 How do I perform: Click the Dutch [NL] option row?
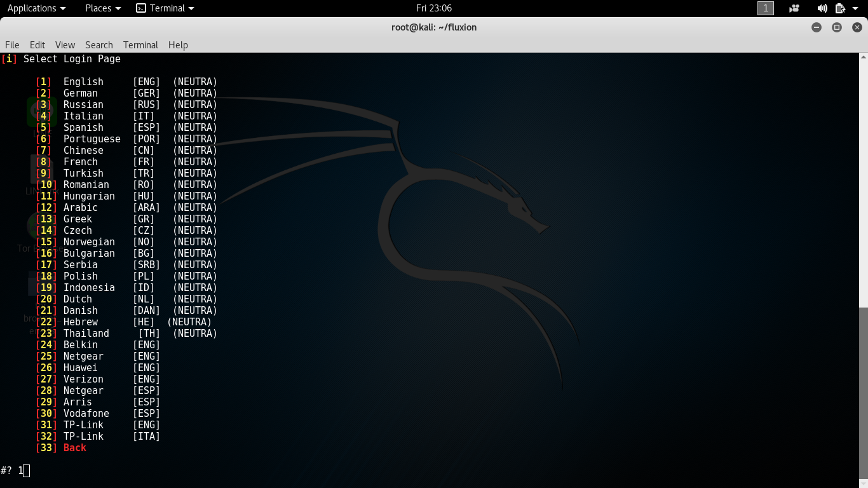pos(126,299)
